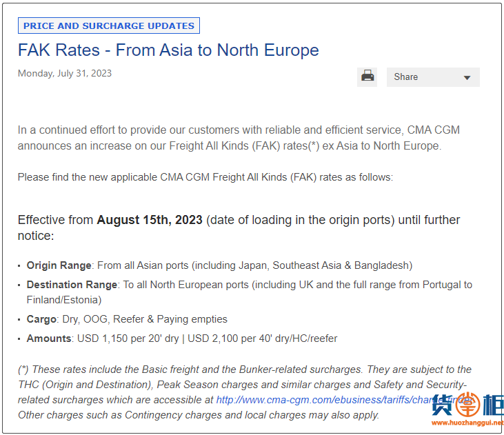
Task: Click the printer icon button
Action: (x=367, y=77)
